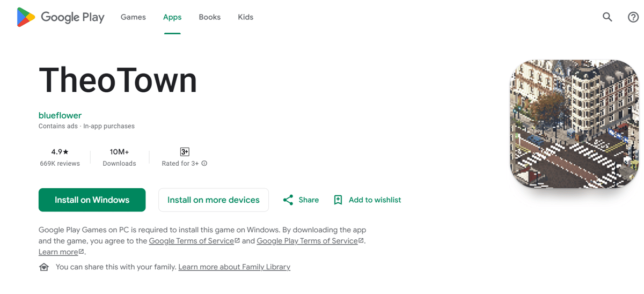Image resolution: width=644 pixels, height=294 pixels.
Task: Open Learn more about Family Library
Action: pos(235,267)
